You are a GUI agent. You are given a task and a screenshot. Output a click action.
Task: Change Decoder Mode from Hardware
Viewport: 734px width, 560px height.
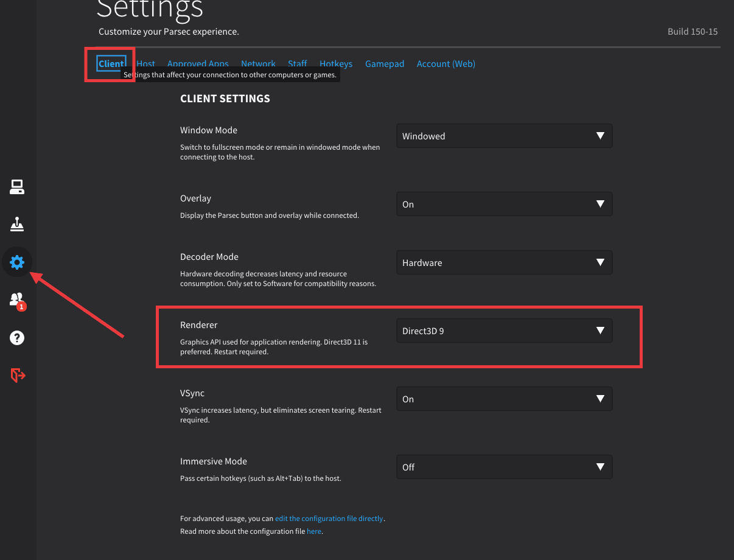click(x=504, y=263)
